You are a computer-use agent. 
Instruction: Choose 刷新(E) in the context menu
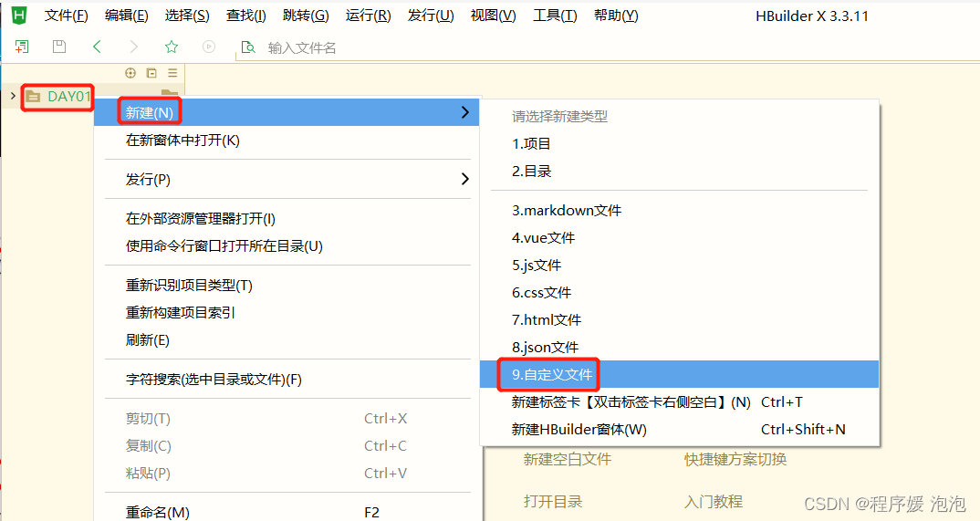point(287,340)
